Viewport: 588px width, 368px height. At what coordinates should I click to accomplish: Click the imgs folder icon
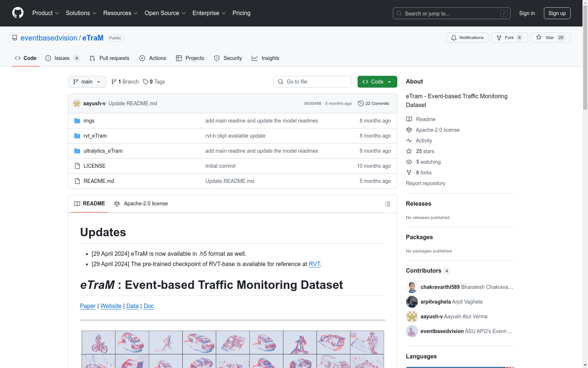coord(77,121)
